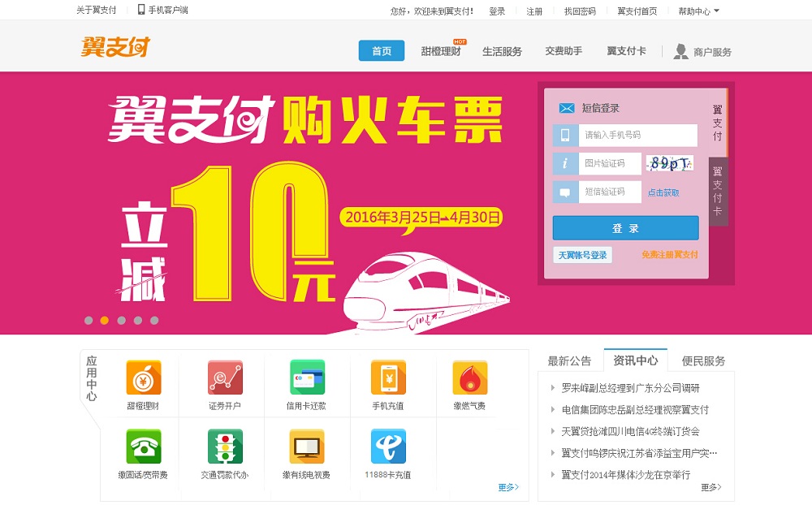Open the 商户服务 link text
The height and width of the screenshot is (505, 812).
pos(713,52)
